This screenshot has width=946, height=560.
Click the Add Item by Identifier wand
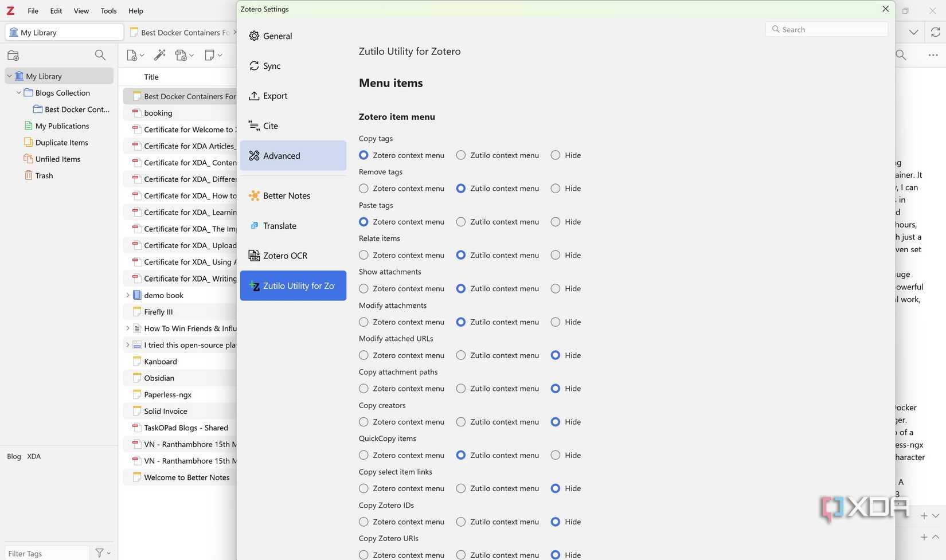[x=160, y=55]
